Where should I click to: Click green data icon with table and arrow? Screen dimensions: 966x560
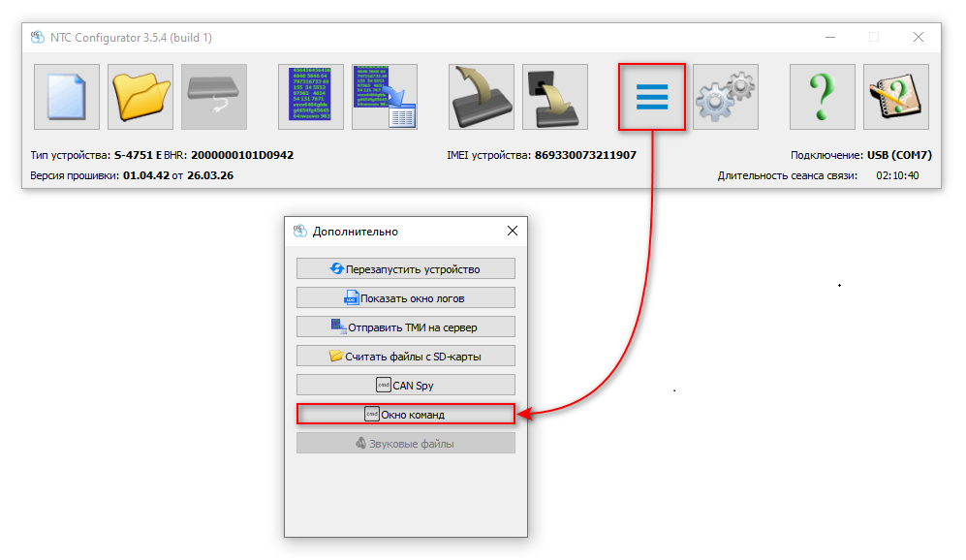click(385, 97)
